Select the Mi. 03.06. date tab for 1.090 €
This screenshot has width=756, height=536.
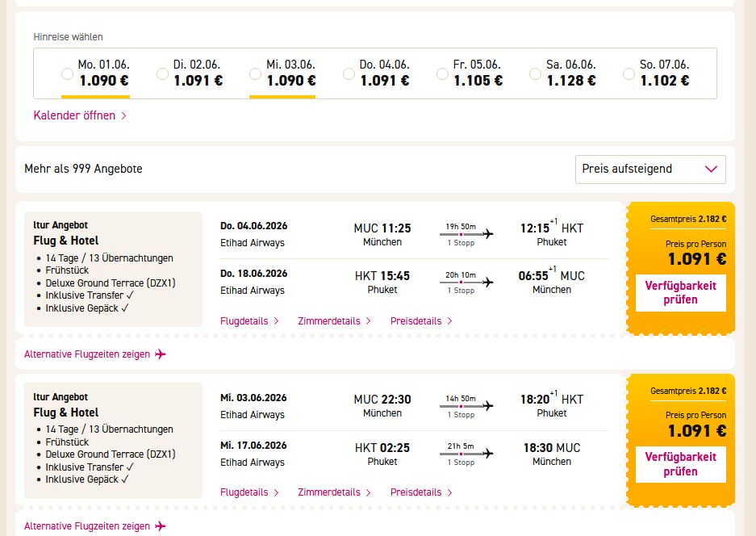point(283,73)
